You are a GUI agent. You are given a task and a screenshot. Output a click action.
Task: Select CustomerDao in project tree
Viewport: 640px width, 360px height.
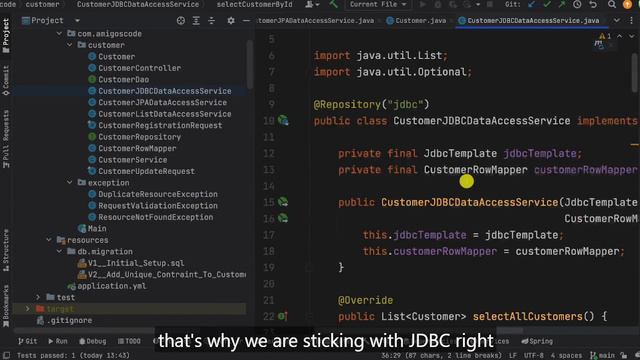[x=123, y=80]
